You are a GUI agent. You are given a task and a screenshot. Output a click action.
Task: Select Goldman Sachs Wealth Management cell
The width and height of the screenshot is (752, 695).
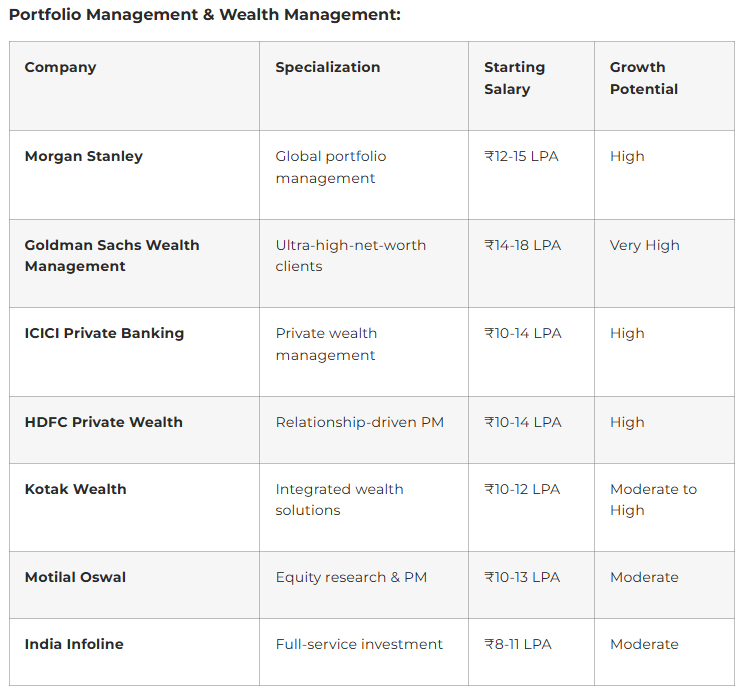tap(112, 256)
